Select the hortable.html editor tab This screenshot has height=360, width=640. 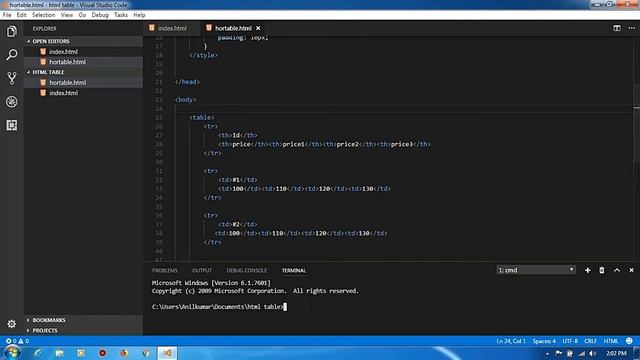click(x=232, y=28)
